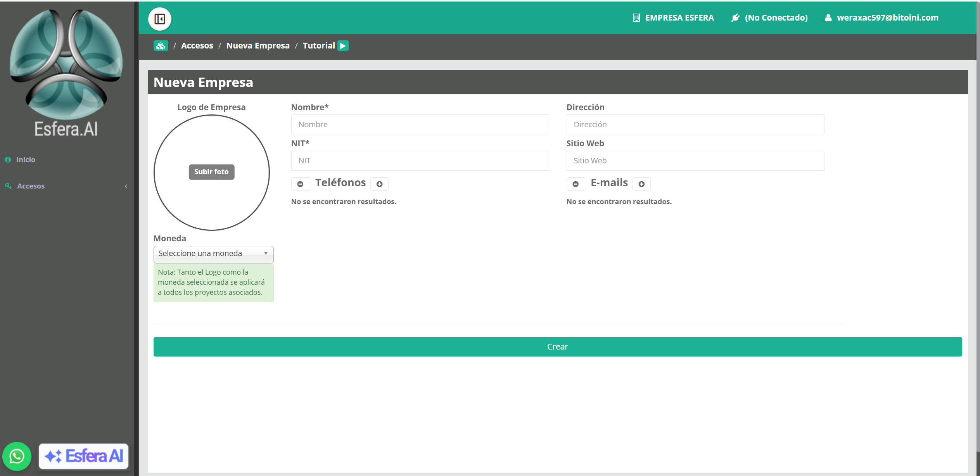Add an email with E-mails plus icon
This screenshot has width=980, height=476.
pos(641,184)
